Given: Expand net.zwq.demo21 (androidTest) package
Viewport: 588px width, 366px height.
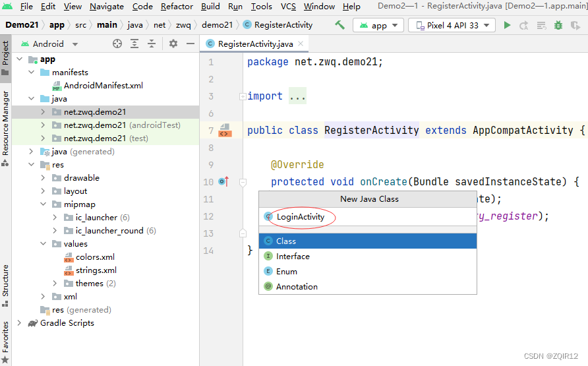Looking at the screenshot, I should coord(43,125).
